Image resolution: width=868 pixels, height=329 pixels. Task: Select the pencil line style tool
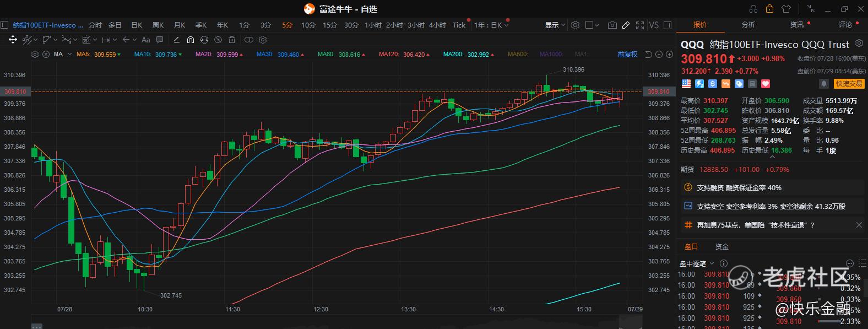pyautogui.click(x=176, y=40)
